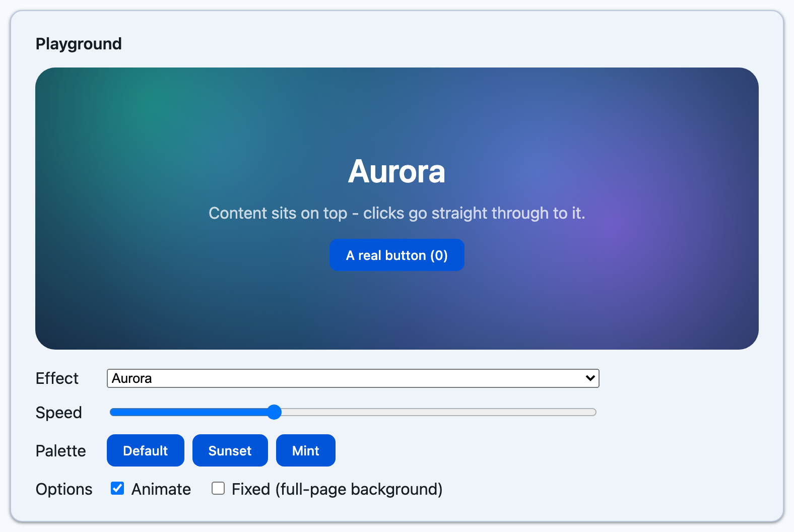Uncheck the Animate checkbox
794x532 pixels.
[117, 488]
